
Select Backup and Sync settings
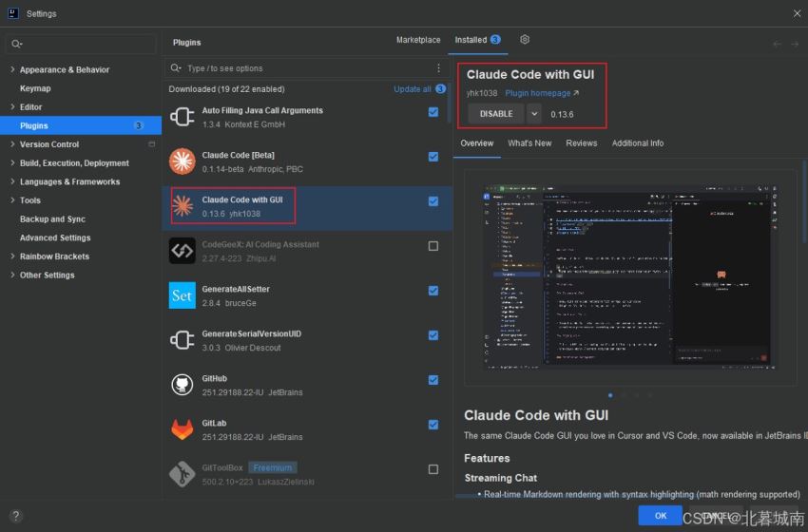point(52,218)
